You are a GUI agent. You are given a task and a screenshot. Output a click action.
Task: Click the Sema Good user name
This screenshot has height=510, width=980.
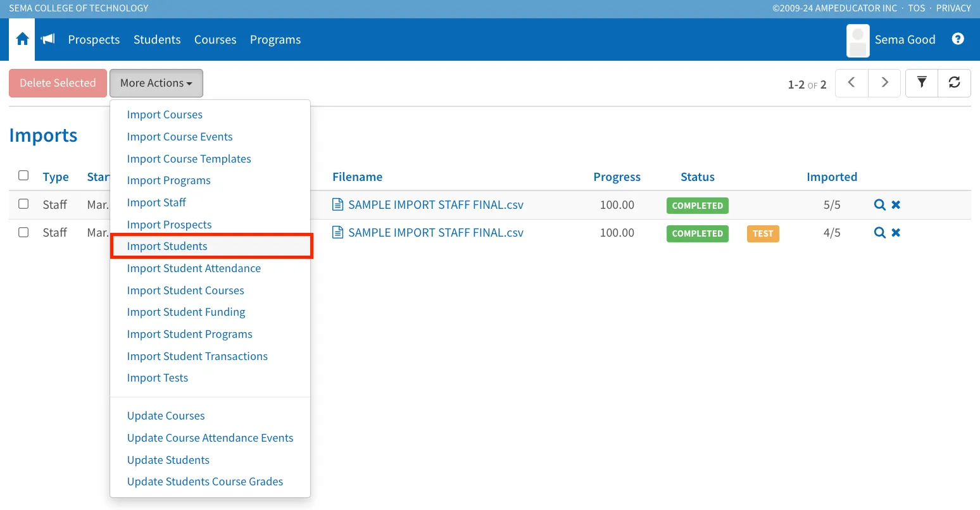(x=905, y=39)
